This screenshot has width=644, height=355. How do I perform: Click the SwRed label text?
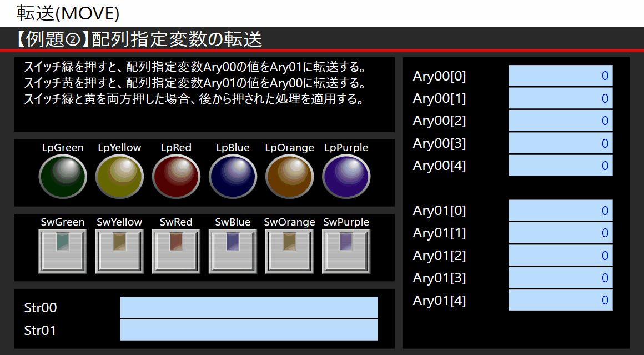[x=176, y=222]
